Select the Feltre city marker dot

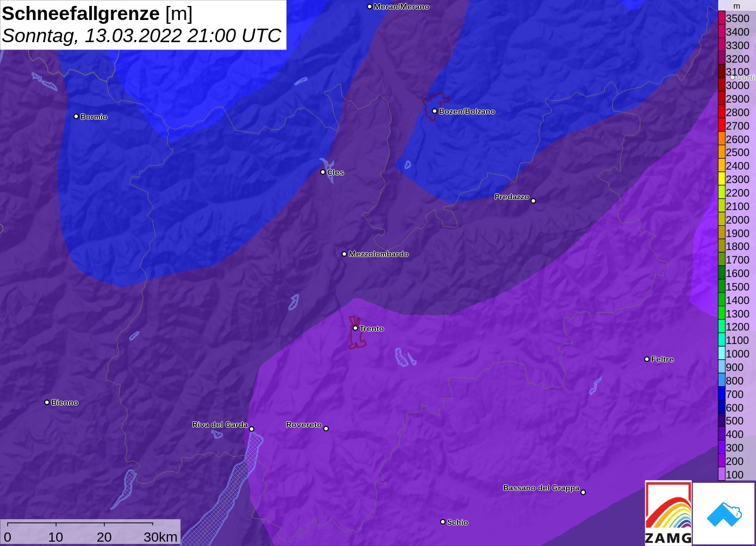(x=647, y=359)
